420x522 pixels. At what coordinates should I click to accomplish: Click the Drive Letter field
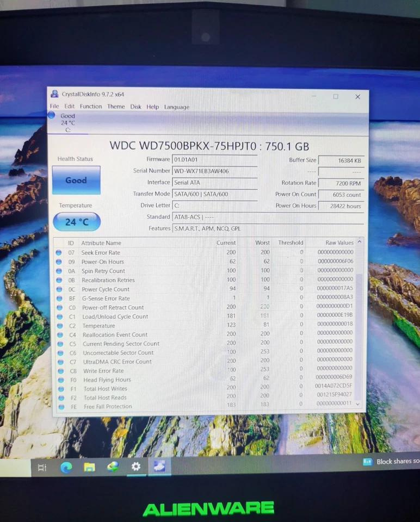[x=215, y=206]
